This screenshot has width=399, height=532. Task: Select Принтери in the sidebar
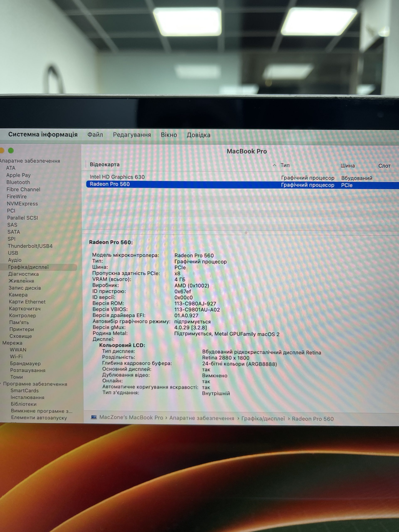22,329
